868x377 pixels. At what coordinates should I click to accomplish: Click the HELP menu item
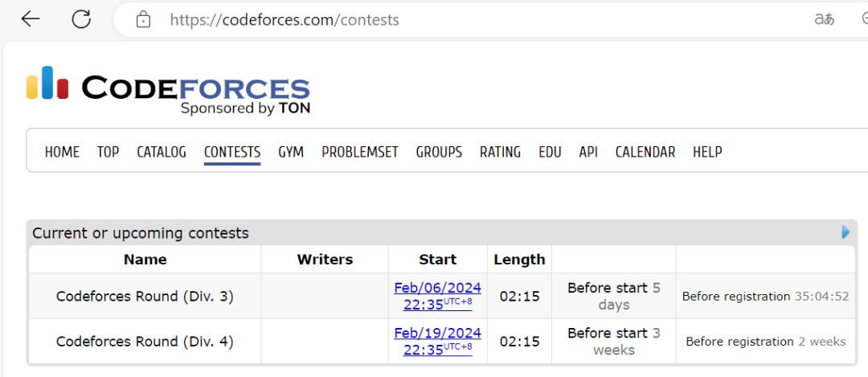tap(707, 152)
